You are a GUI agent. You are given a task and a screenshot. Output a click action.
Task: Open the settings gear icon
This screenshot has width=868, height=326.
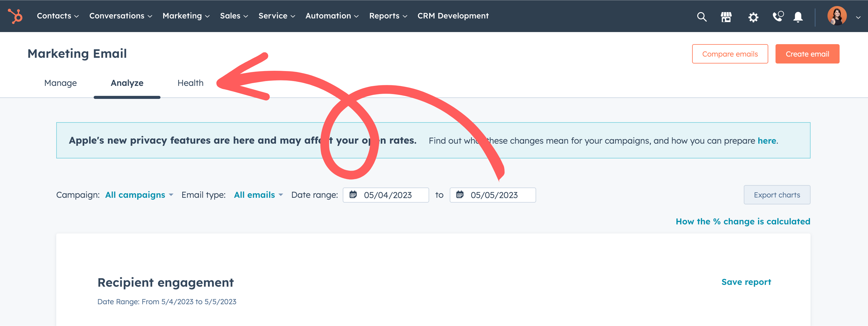tap(753, 17)
